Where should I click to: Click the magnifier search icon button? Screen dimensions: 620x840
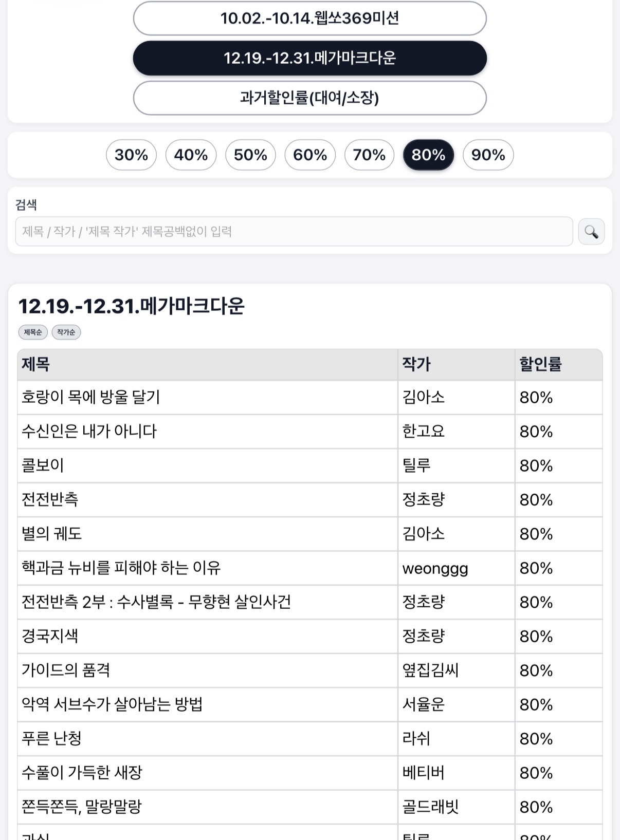click(591, 232)
